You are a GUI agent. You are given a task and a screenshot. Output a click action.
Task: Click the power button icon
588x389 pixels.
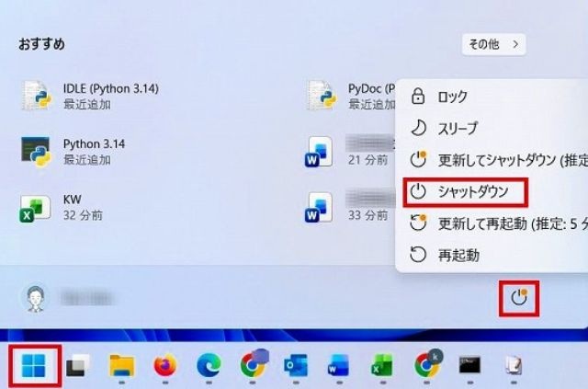519,297
